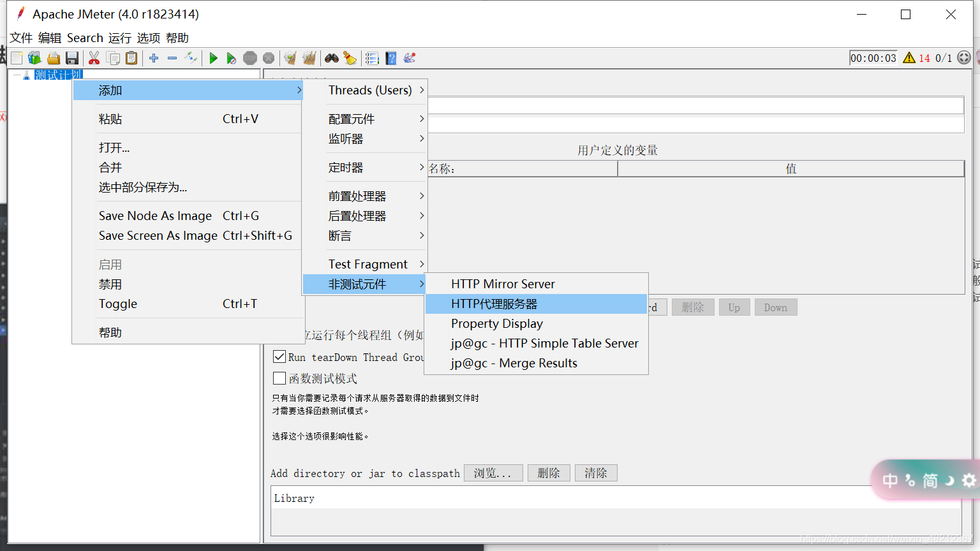Image resolution: width=980 pixels, height=551 pixels.
Task: Open the 帮助 menu in menu bar
Action: (177, 38)
